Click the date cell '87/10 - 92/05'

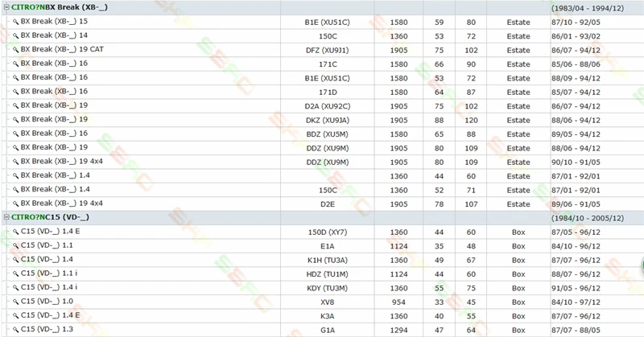click(576, 23)
